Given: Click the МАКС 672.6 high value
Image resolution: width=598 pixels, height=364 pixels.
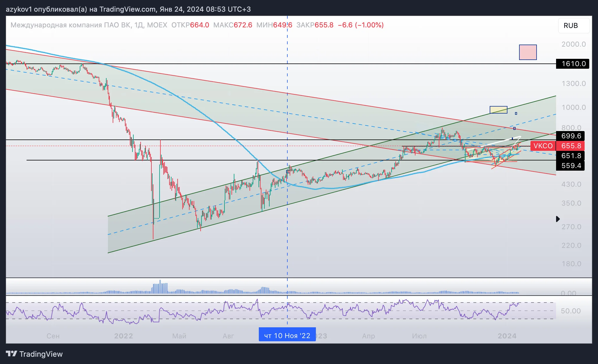Looking at the screenshot, I should (233, 25).
